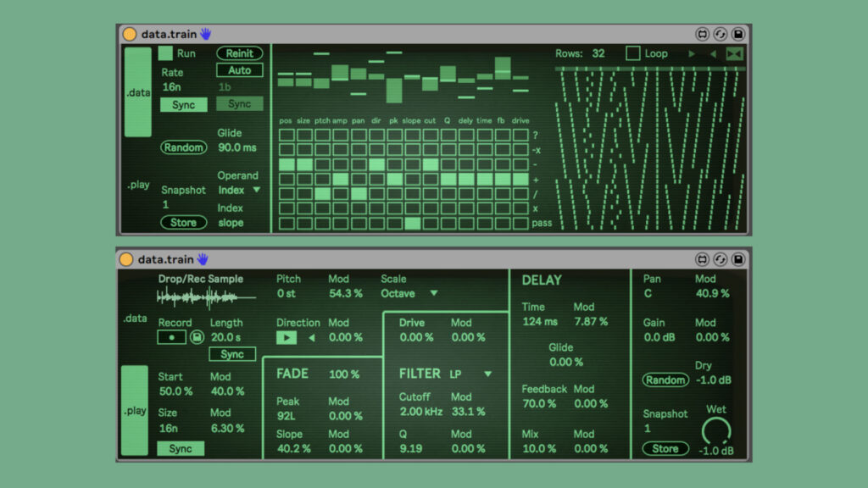Switch to .data tab in lower device
868x488 pixels.
click(137, 319)
